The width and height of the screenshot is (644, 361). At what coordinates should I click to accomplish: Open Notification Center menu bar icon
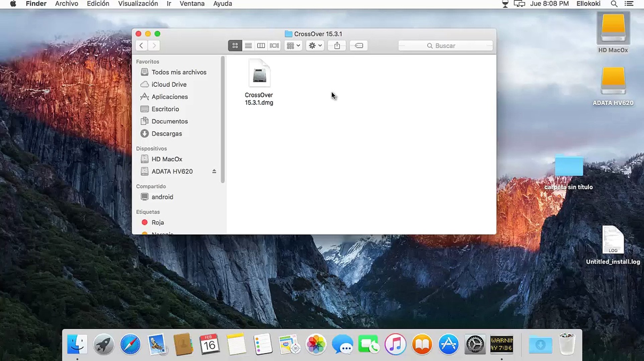(629, 4)
